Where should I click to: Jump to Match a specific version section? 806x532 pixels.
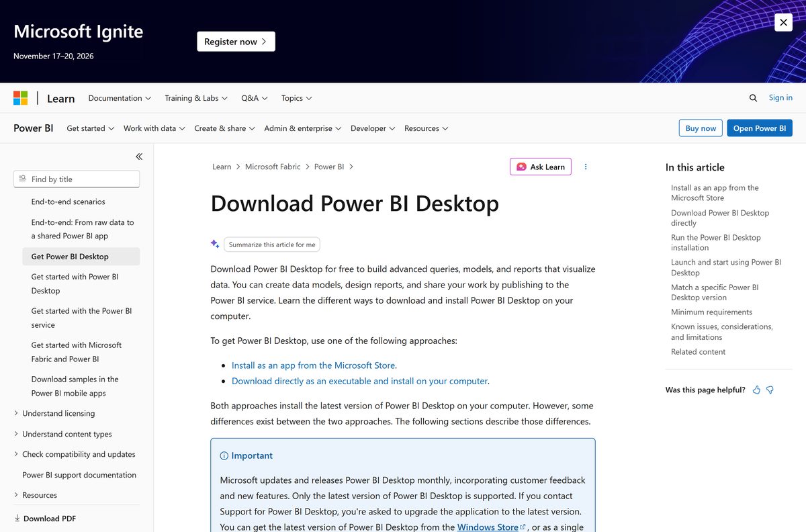[715, 292]
